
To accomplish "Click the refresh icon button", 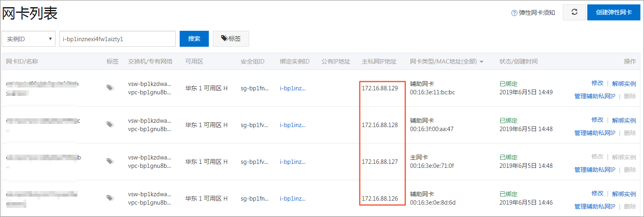I will pyautogui.click(x=574, y=12).
